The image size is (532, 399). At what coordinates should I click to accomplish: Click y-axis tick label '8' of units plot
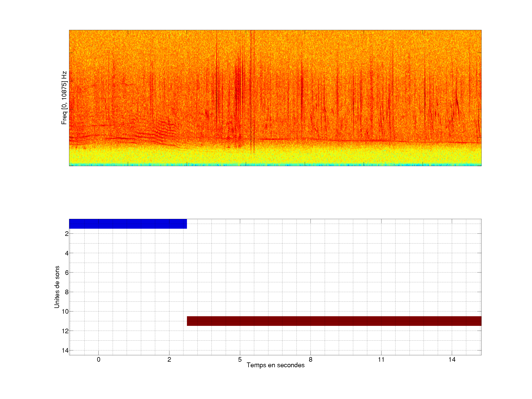pyautogui.click(x=67, y=292)
